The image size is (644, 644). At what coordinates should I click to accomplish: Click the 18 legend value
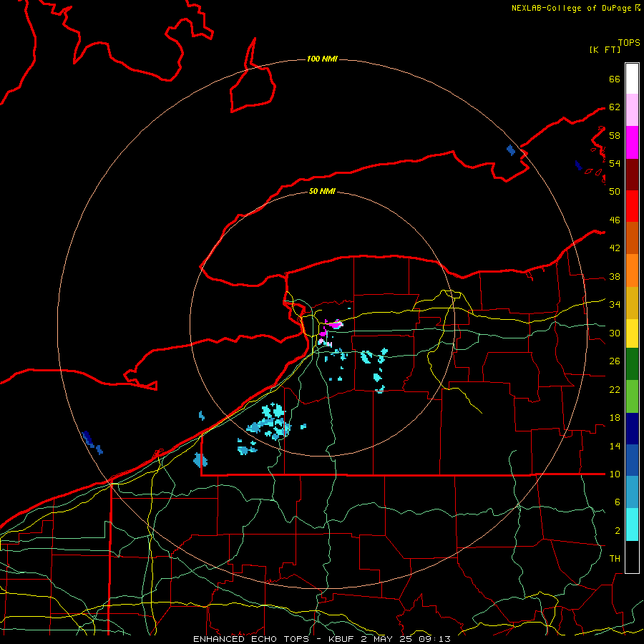coord(615,418)
